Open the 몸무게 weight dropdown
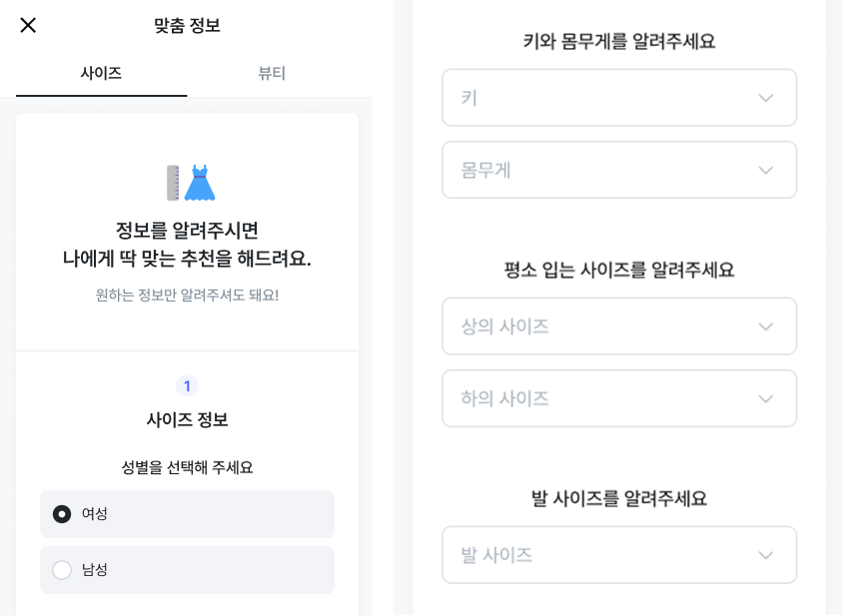 point(619,170)
